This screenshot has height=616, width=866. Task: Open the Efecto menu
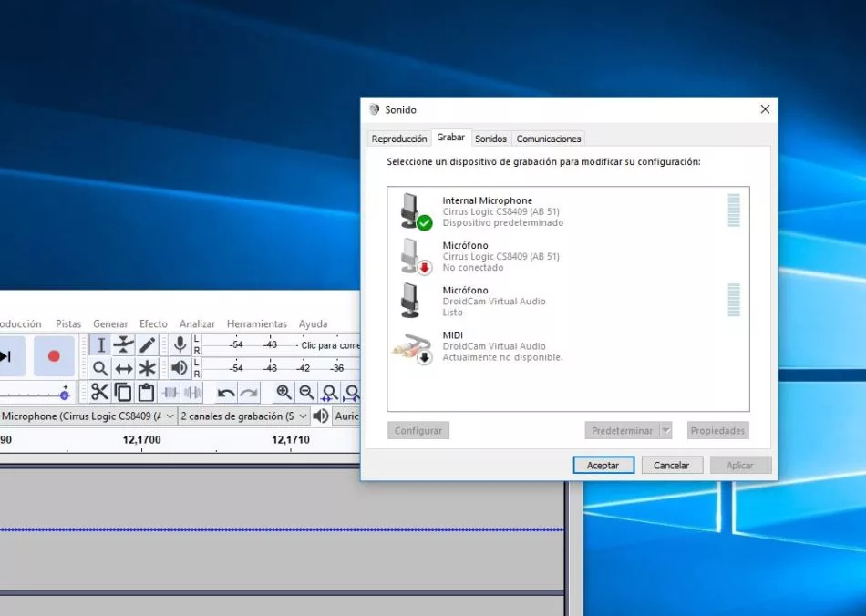153,323
